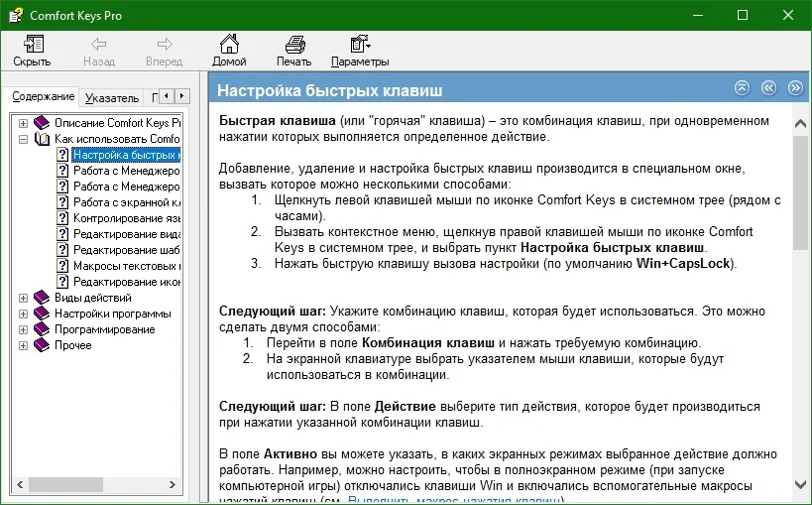Expand the Прочее node
This screenshot has width=812, height=505.
pos(24,345)
